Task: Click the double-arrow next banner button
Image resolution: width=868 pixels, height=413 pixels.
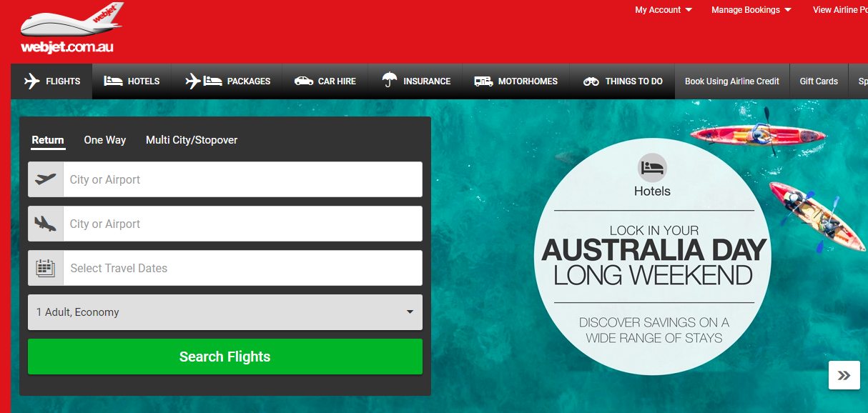Action: [844, 375]
